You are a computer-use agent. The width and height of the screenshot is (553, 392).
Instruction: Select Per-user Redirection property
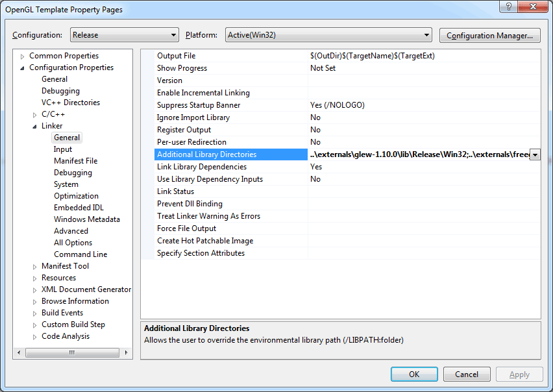click(x=230, y=142)
